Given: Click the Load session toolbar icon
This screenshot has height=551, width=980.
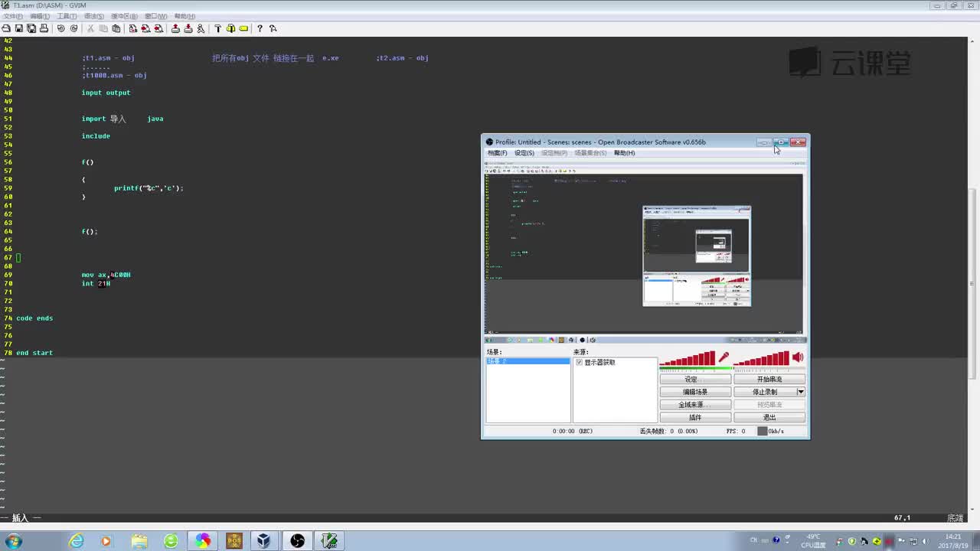Looking at the screenshot, I should pyautogui.click(x=175, y=28).
